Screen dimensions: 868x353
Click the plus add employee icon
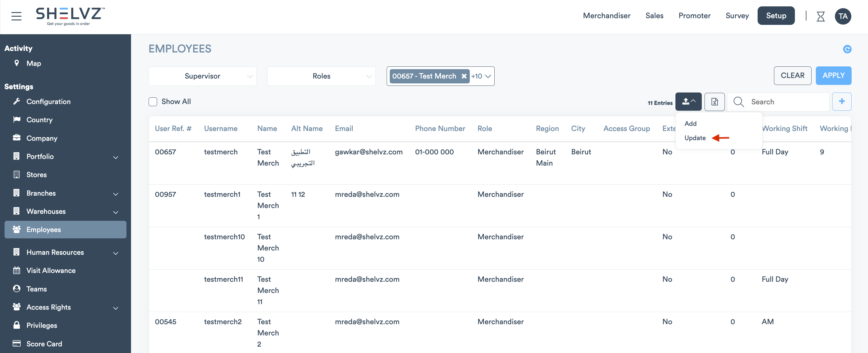click(841, 101)
